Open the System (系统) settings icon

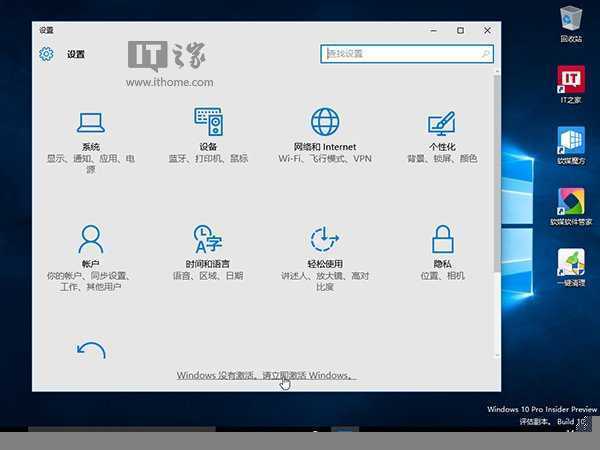(91, 122)
